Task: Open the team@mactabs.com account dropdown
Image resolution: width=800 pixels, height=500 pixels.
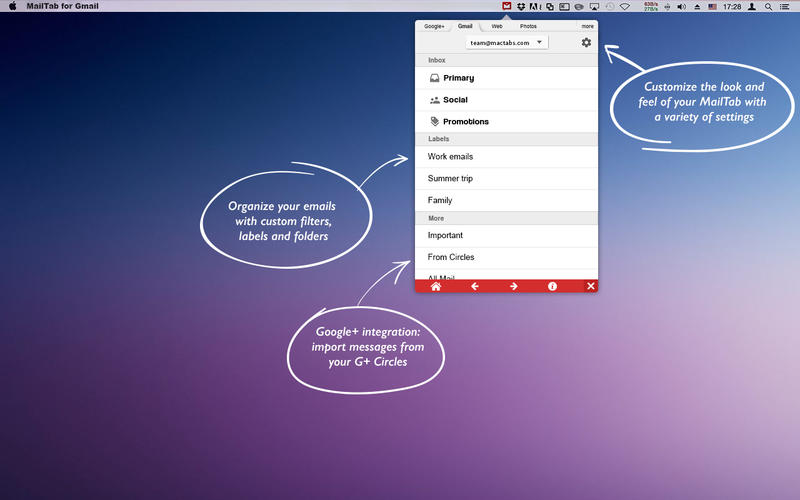Action: [507, 43]
